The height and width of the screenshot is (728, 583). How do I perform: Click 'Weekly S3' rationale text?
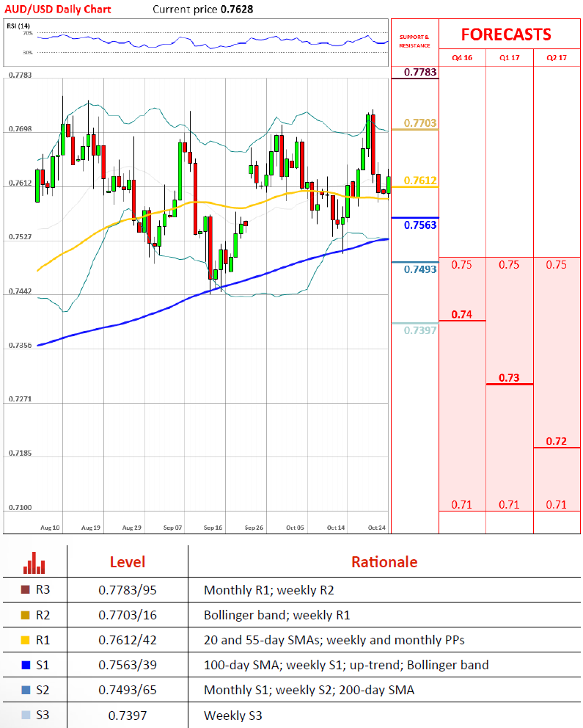(x=232, y=716)
